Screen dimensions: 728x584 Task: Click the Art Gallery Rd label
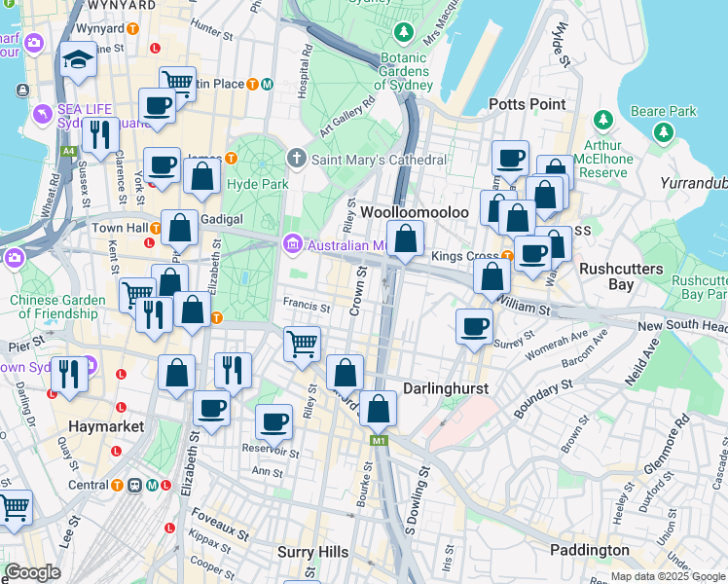(346, 116)
